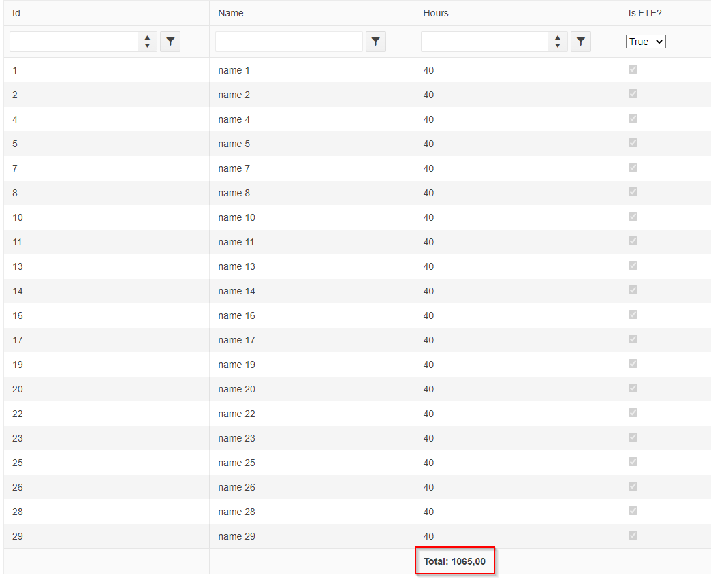Viewport: 711px width, 588px height.
Task: Select the 'name 19' cell
Action: [x=312, y=365]
